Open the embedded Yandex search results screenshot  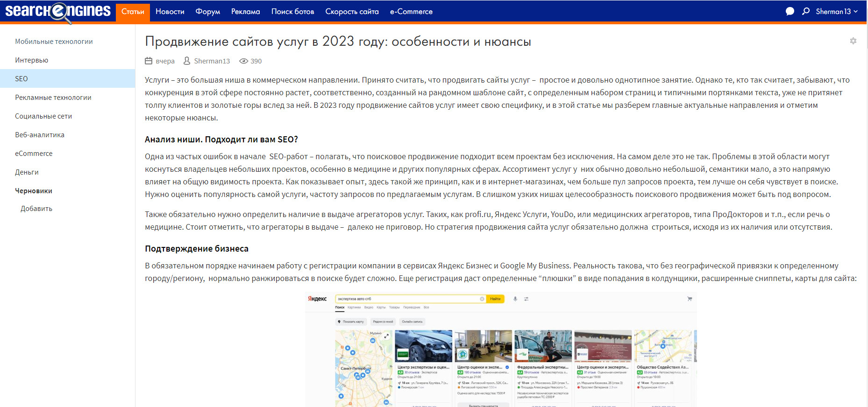click(x=501, y=350)
